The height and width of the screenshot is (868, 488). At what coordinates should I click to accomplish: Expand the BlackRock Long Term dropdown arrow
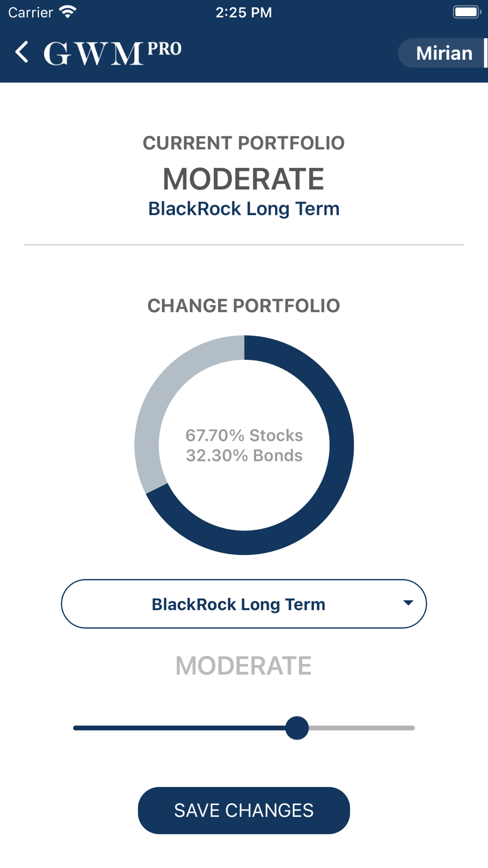click(x=408, y=603)
